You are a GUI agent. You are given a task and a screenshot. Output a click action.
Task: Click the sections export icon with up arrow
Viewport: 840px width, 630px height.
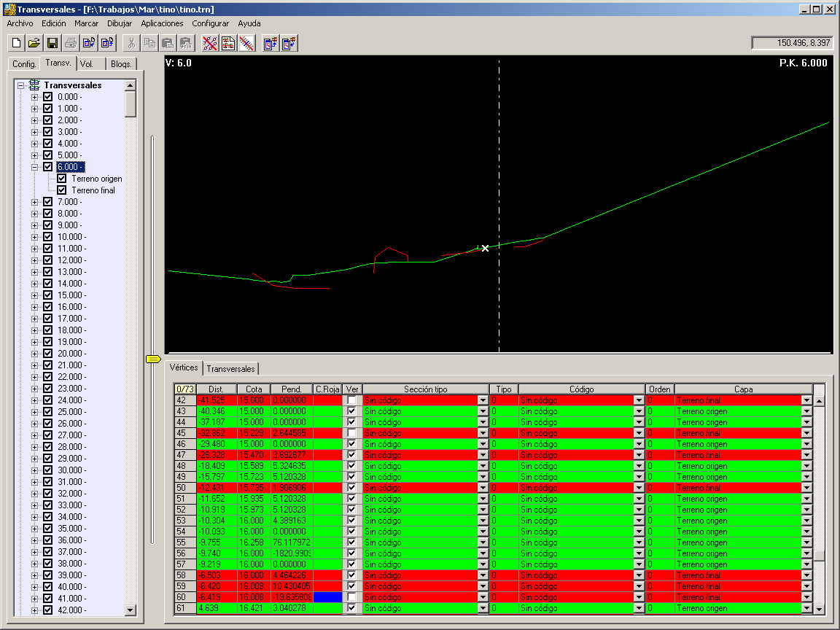coord(271,44)
